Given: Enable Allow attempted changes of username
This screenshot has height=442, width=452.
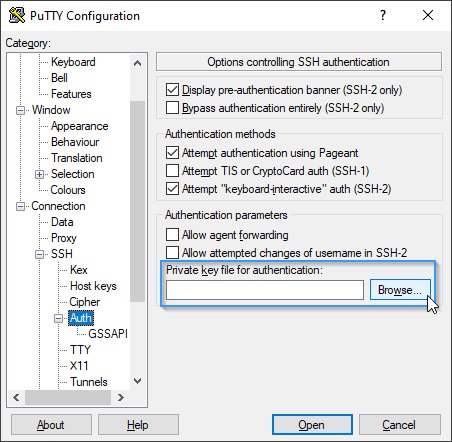Looking at the screenshot, I should [x=172, y=253].
